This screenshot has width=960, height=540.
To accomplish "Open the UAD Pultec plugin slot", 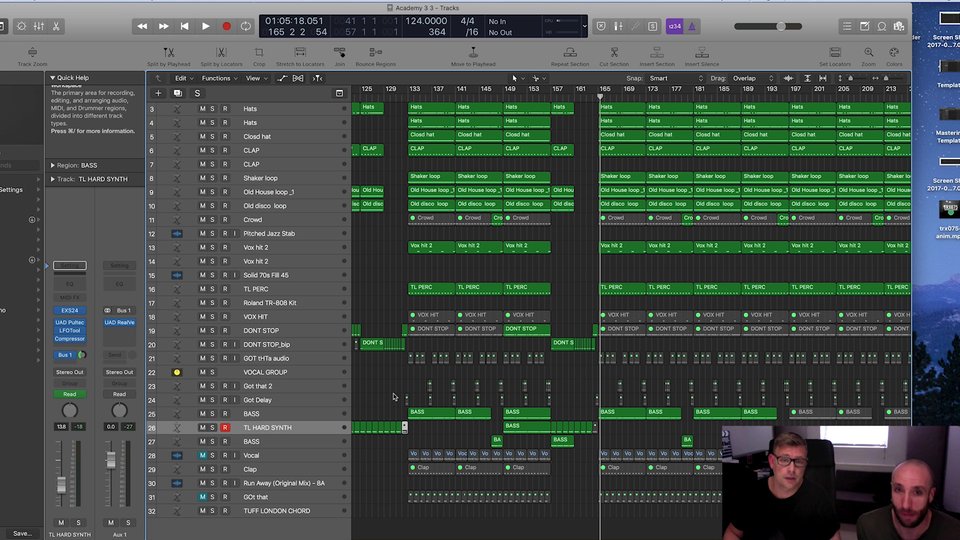I will [70, 323].
